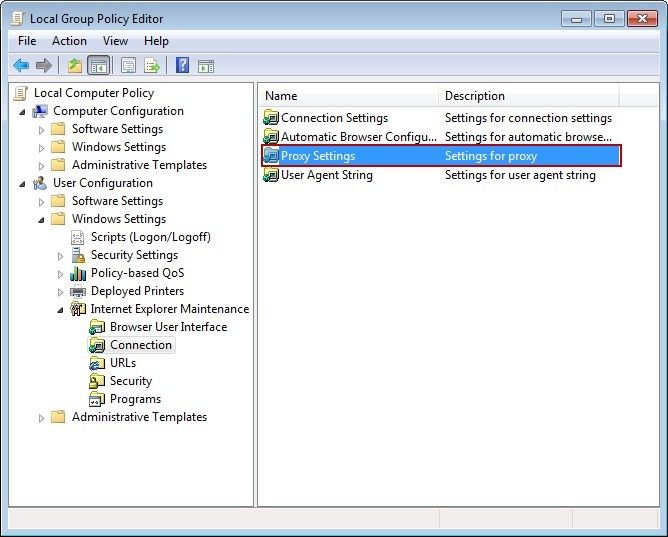The width and height of the screenshot is (668, 537).
Task: Click the Scripts (Logon/Logoff) icon
Action: (x=78, y=237)
